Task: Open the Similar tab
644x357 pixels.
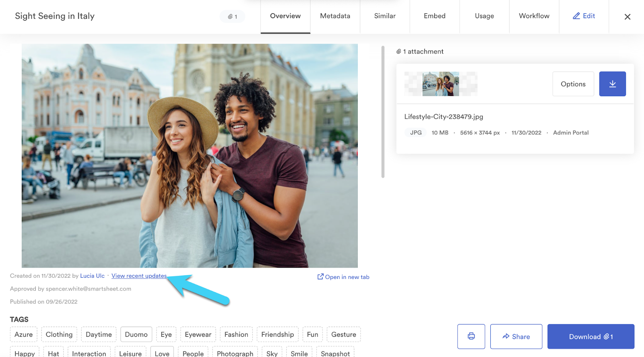Action: pyautogui.click(x=385, y=16)
